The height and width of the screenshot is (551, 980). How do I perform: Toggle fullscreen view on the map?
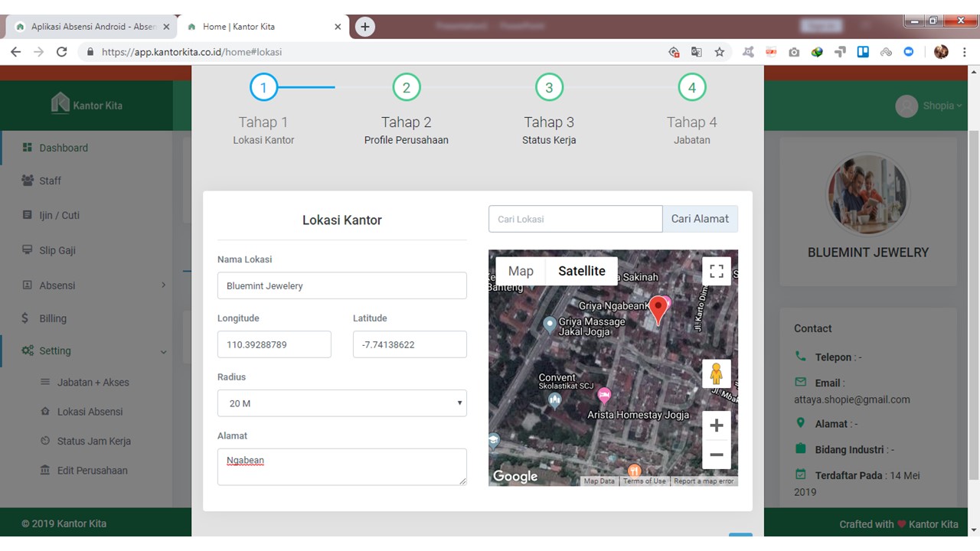[x=716, y=271]
